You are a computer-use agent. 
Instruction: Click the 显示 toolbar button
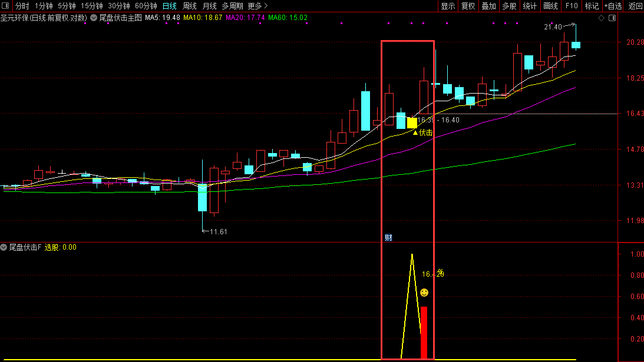[x=448, y=6]
